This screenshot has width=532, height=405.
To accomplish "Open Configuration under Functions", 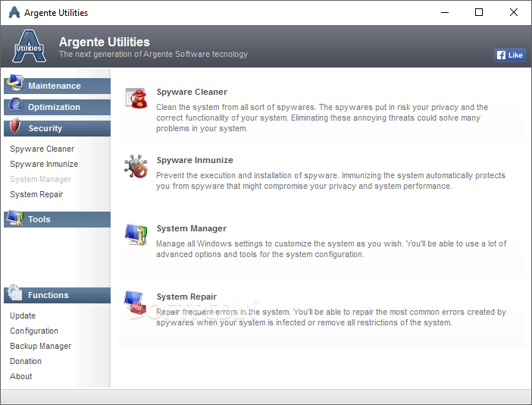I will coord(34,331).
